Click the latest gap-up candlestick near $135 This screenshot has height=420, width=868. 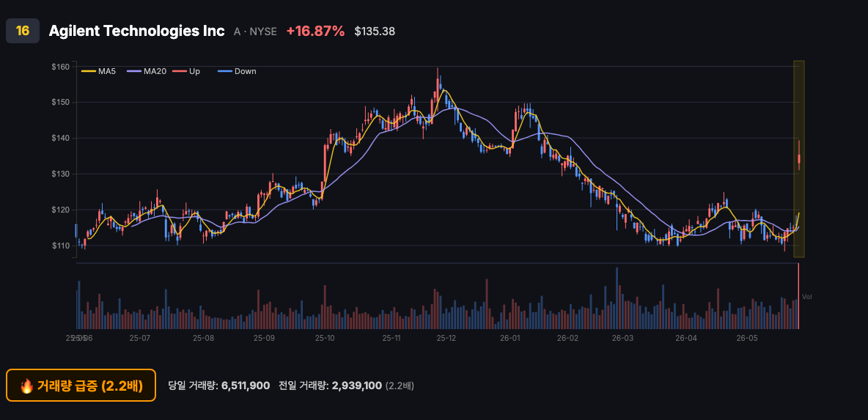tap(799, 157)
